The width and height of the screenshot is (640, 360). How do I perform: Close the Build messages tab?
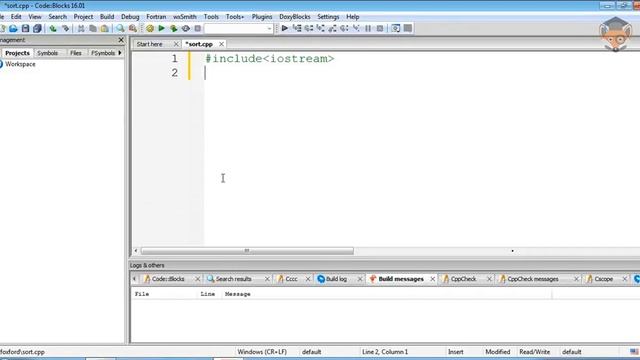tap(433, 279)
